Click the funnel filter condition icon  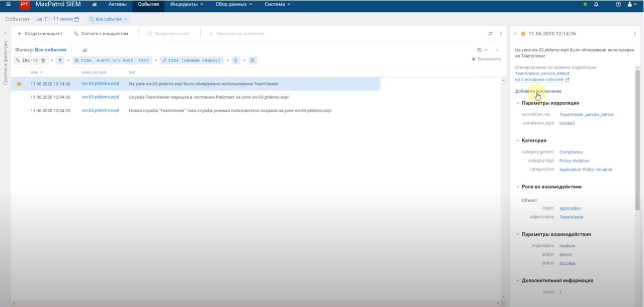point(60,60)
